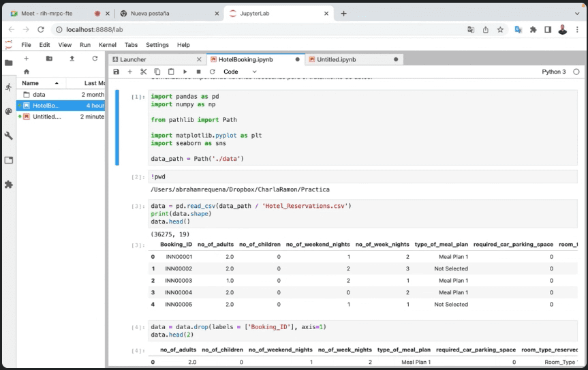
Task: Open the Kernel menu
Action: click(108, 45)
